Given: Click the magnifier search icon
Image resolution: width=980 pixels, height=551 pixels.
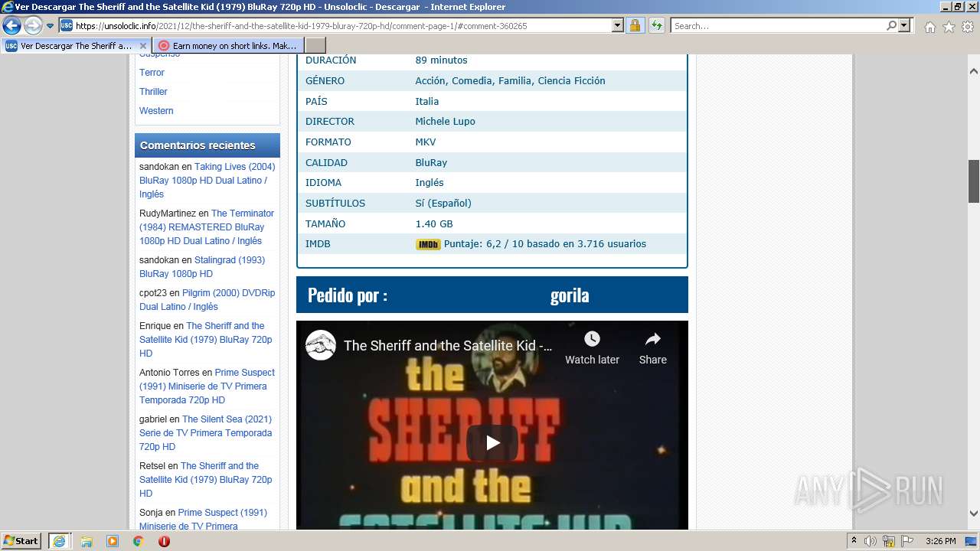Looking at the screenshot, I should (x=891, y=26).
